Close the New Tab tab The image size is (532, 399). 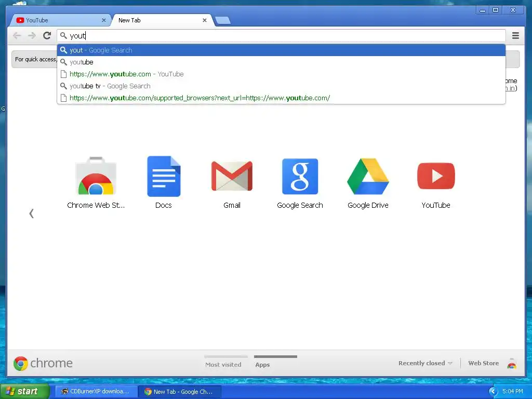point(205,20)
